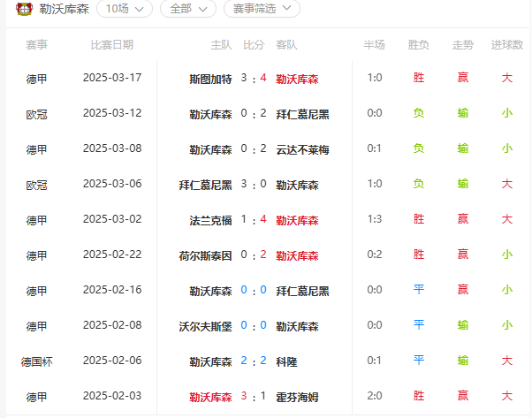Click the 比赛日期 column header

tap(112, 45)
